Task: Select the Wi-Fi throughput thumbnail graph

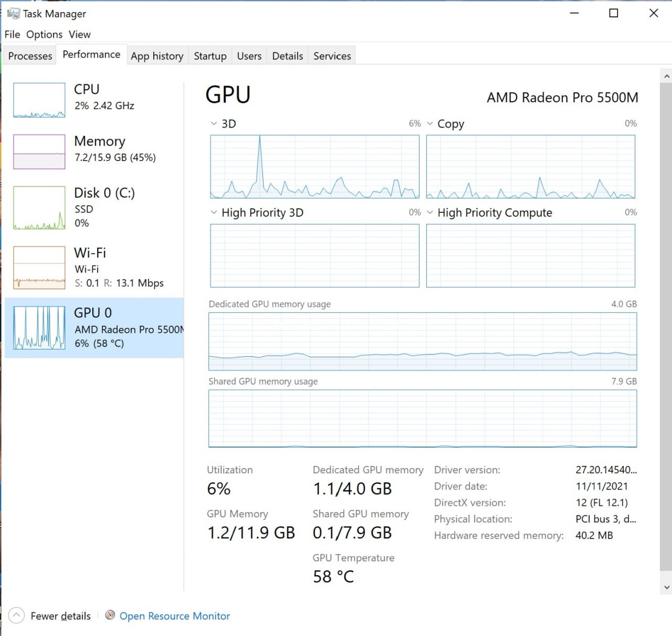Action: click(x=39, y=268)
